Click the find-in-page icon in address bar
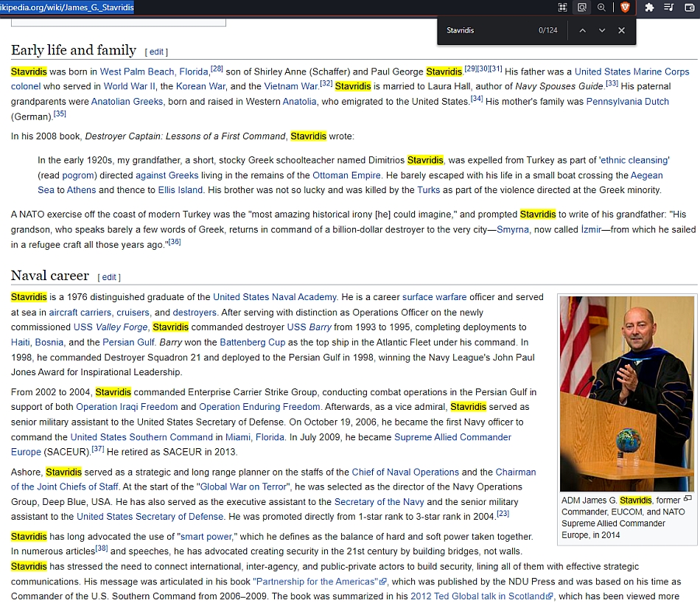Image resolution: width=700 pixels, height=603 pixels. tap(582, 7)
